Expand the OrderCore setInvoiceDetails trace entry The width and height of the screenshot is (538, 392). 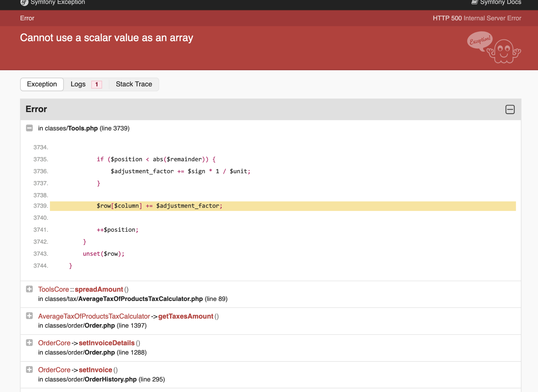click(x=29, y=343)
